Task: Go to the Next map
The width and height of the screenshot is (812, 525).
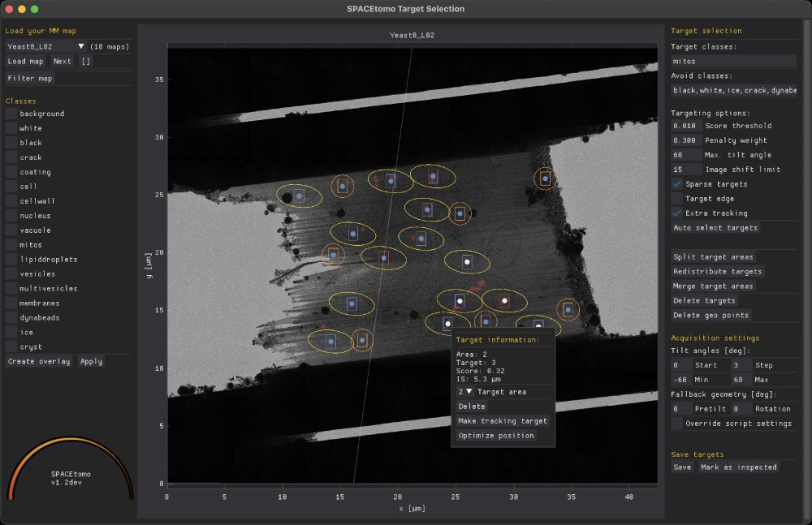Action: [x=63, y=61]
